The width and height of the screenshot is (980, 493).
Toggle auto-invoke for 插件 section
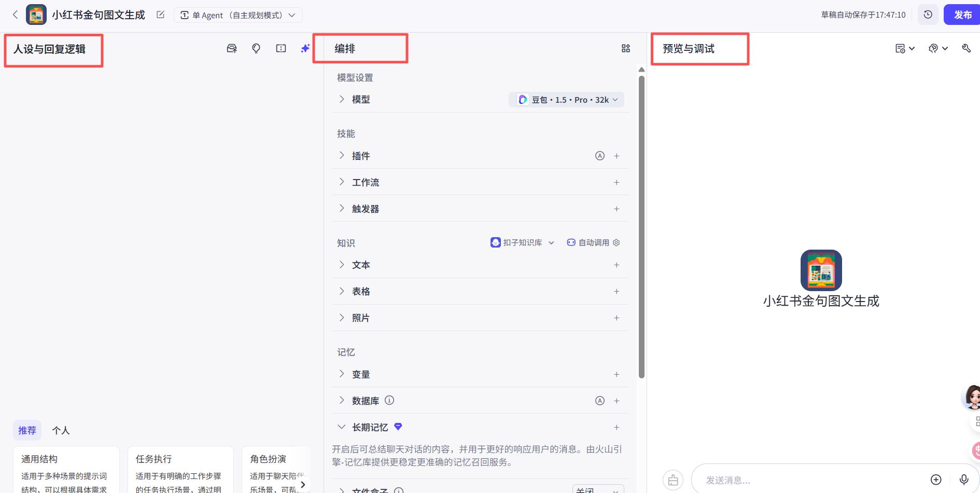[600, 155]
